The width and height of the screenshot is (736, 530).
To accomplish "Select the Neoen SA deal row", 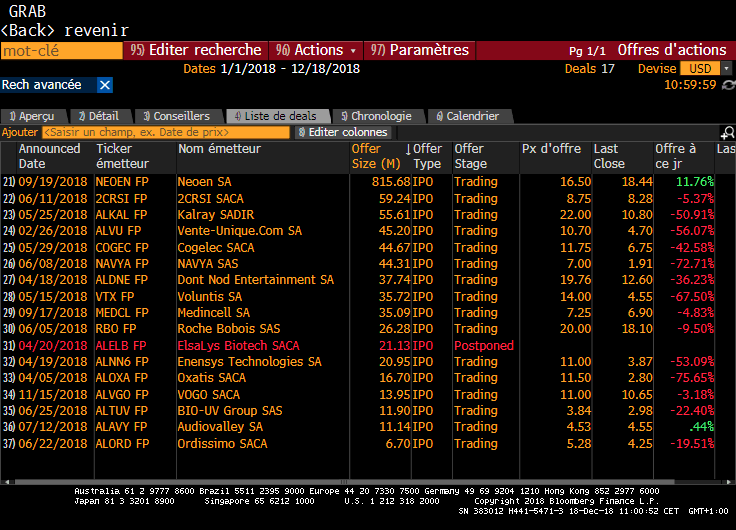I will click(358, 182).
